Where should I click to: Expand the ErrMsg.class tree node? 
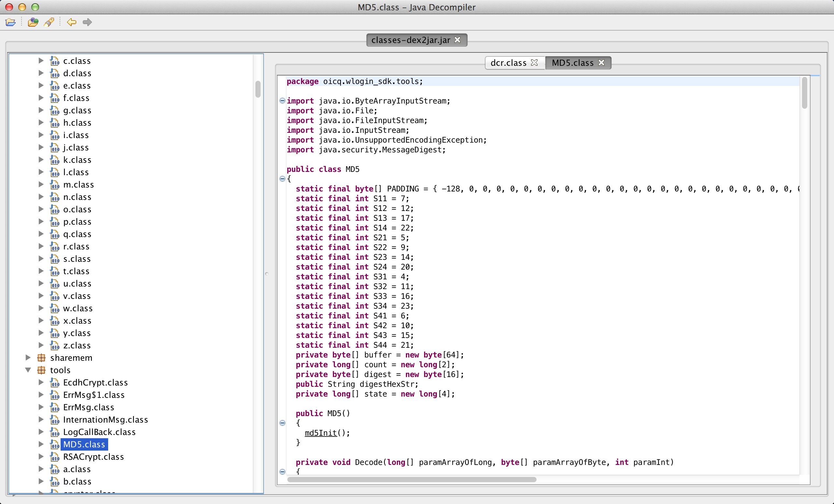tap(41, 407)
